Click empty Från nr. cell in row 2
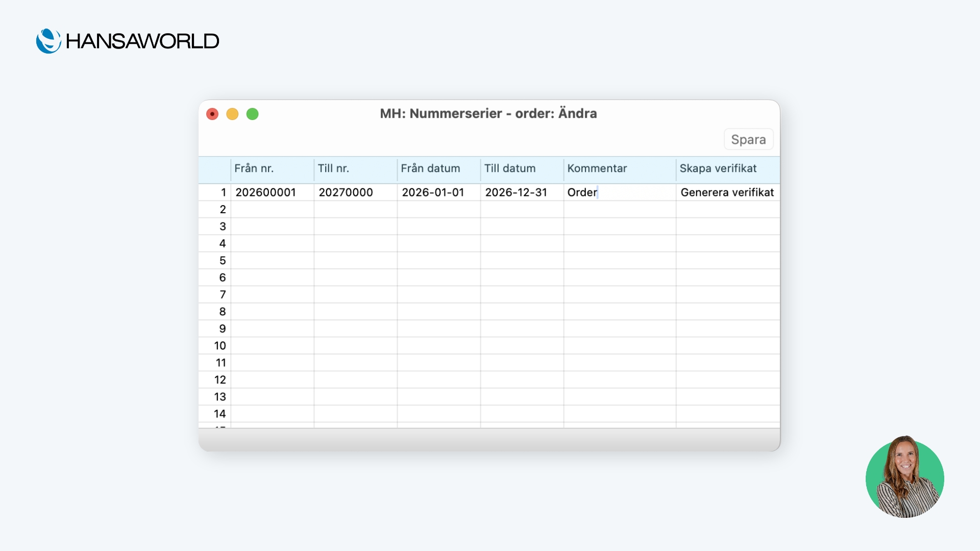This screenshot has height=551, width=980. [272, 209]
